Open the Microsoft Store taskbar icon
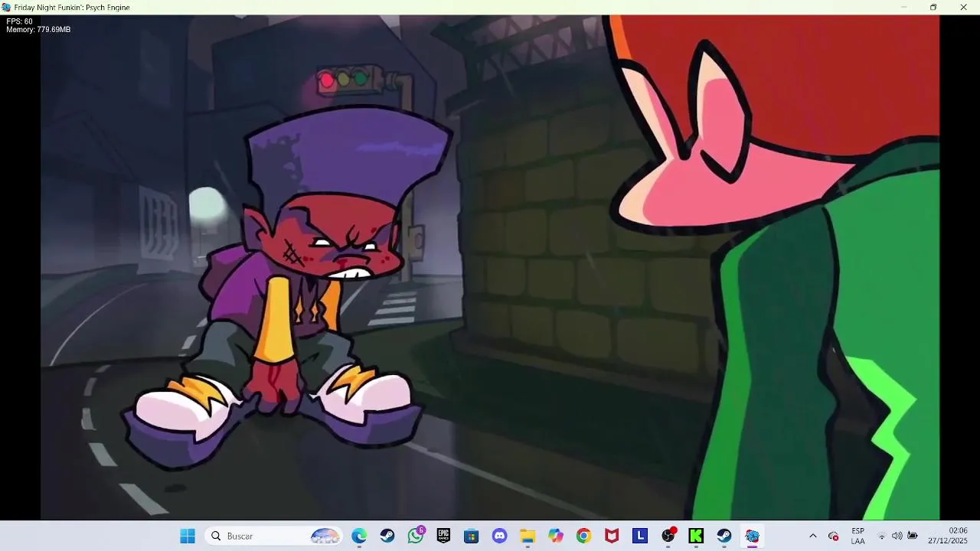Viewport: 980px width, 551px height. point(472,536)
